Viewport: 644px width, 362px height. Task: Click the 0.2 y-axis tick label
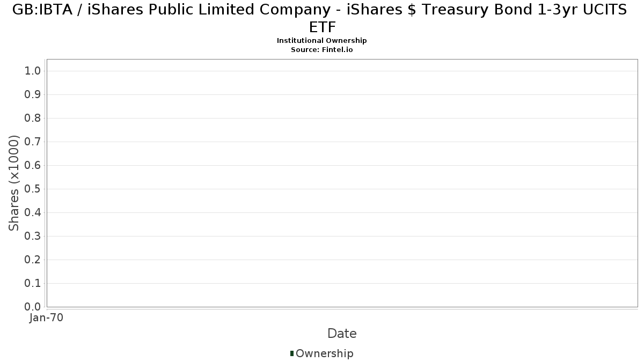pos(33,260)
